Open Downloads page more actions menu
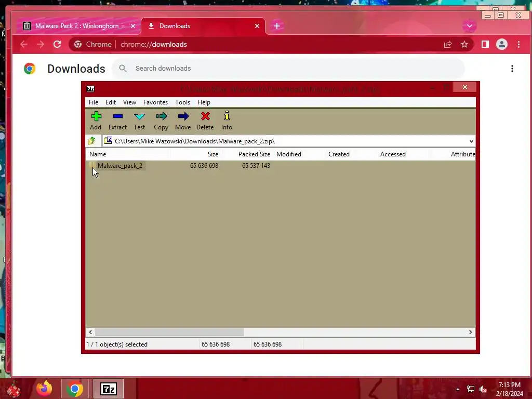The width and height of the screenshot is (532, 399). pyautogui.click(x=512, y=69)
